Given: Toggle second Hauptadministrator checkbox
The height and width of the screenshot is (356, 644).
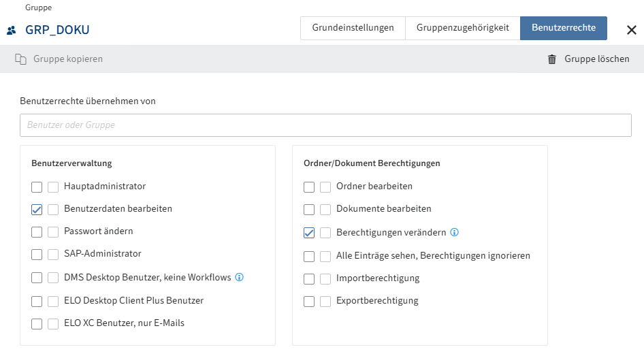Looking at the screenshot, I should (53, 187).
